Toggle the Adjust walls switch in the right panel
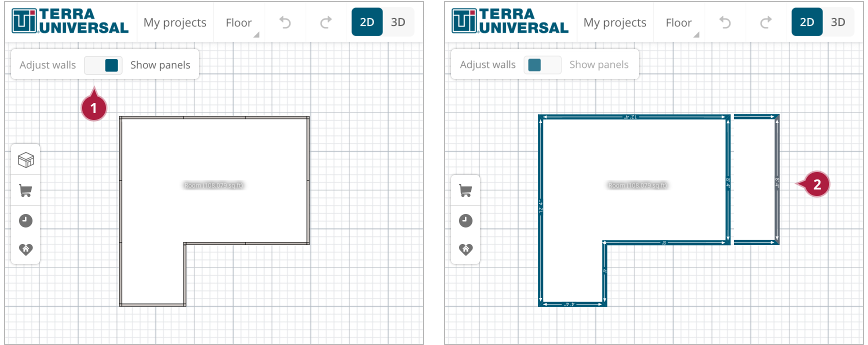Screen dimensions: 868x345 [x=542, y=65]
